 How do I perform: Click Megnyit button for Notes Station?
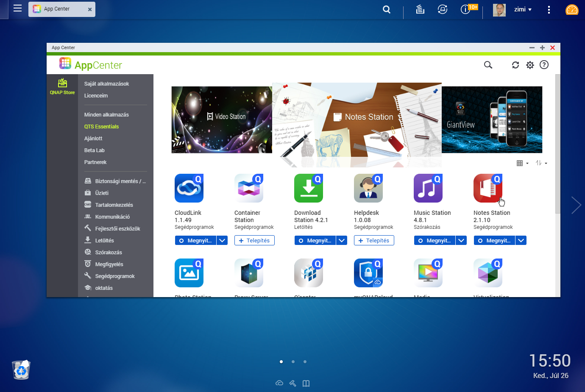pos(495,240)
